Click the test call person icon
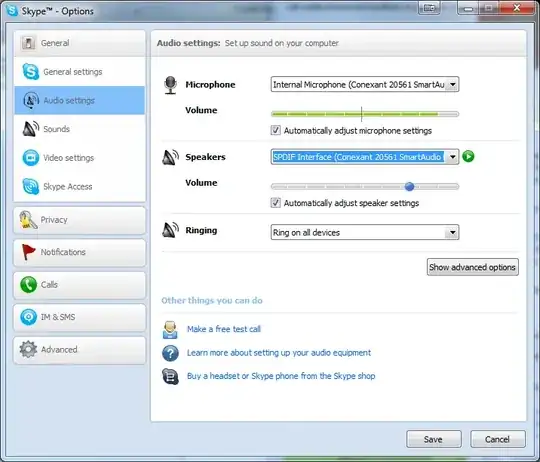This screenshot has height=462, width=540. (170, 330)
